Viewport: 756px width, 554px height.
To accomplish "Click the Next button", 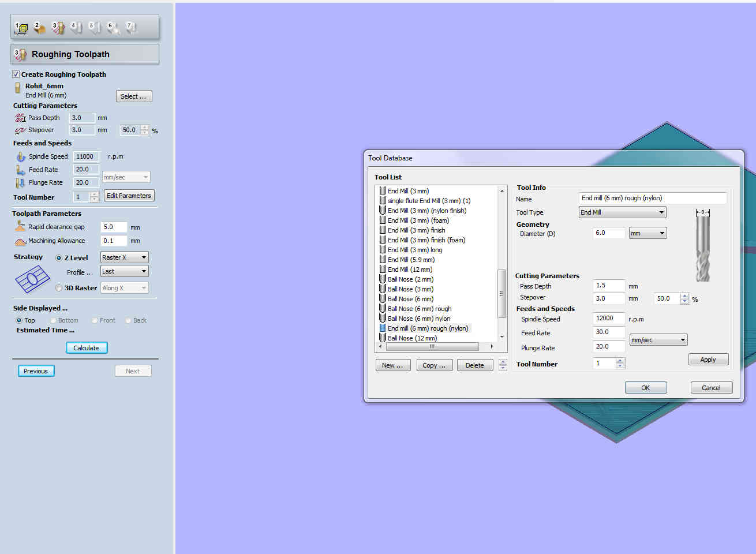I will pos(133,371).
